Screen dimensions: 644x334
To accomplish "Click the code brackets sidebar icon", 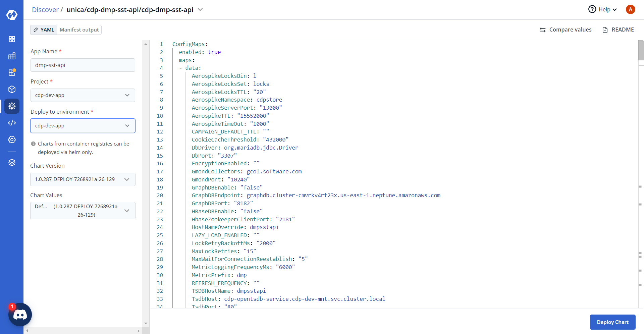I will pos(12,123).
